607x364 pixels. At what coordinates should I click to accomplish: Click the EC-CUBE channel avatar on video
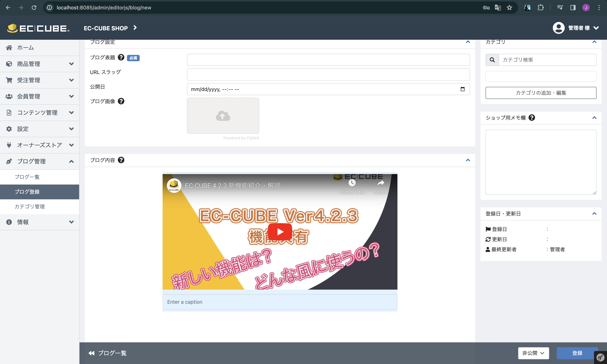tap(174, 185)
